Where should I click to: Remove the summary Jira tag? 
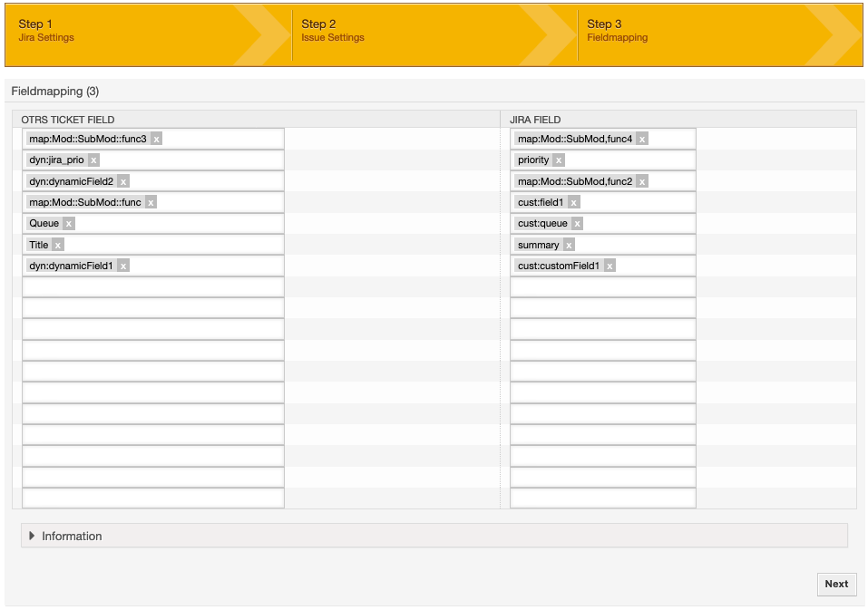point(569,246)
